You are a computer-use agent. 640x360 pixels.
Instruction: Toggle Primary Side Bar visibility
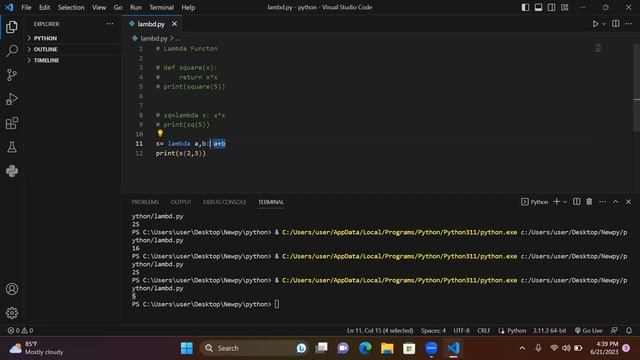[525, 7]
